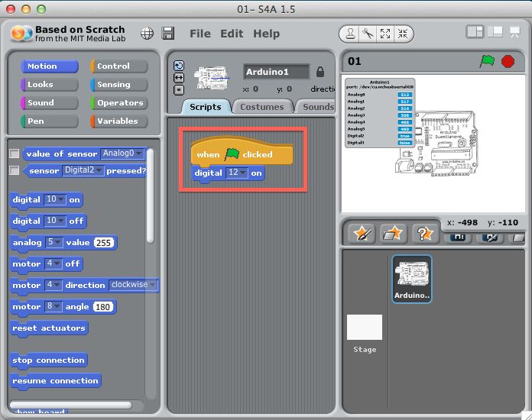Click the Arduino1 sprite preview image
This screenshot has width=532, height=420.
(x=212, y=79)
